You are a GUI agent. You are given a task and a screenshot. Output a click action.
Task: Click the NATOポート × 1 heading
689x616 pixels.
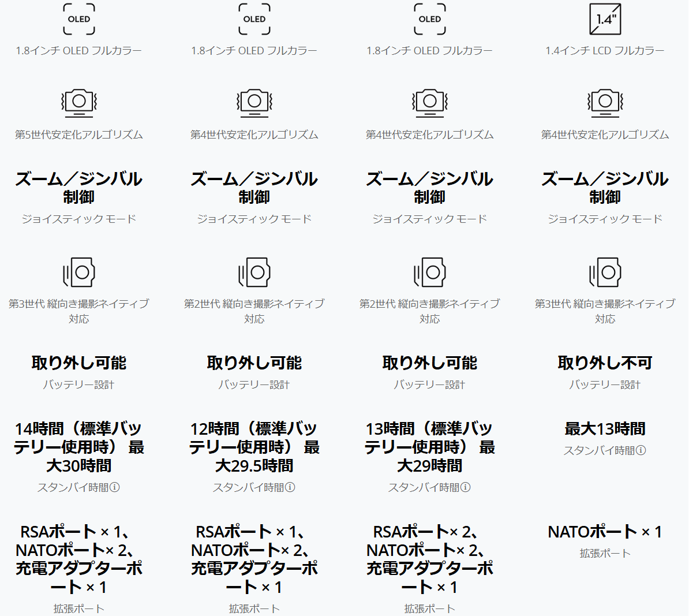pos(605,532)
